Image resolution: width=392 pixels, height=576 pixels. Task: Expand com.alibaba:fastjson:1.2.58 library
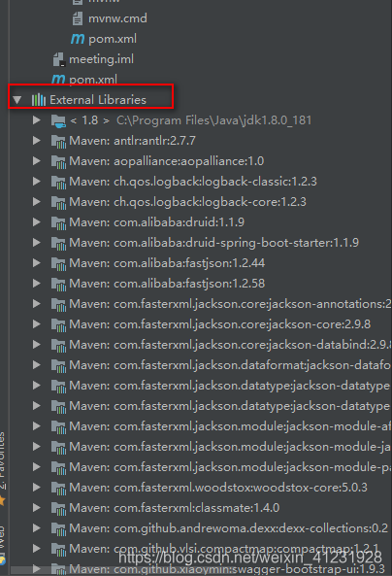point(36,284)
